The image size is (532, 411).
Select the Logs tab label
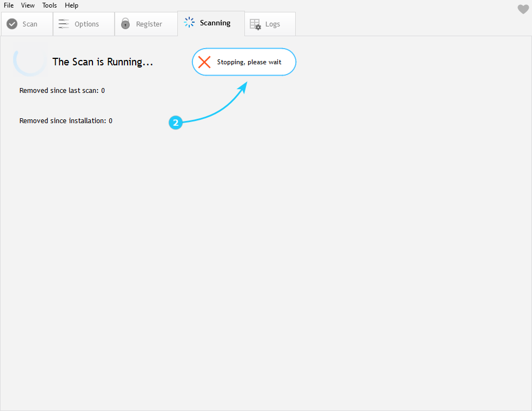(272, 24)
